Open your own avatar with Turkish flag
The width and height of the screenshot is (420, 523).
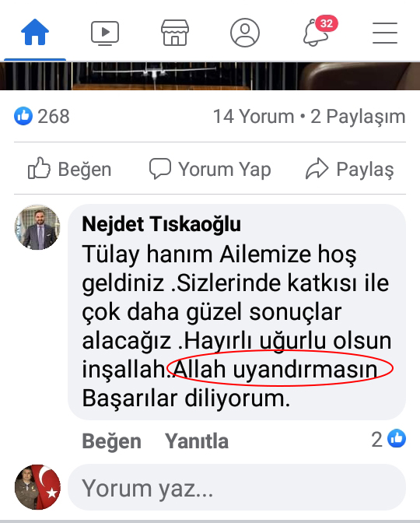click(x=37, y=487)
